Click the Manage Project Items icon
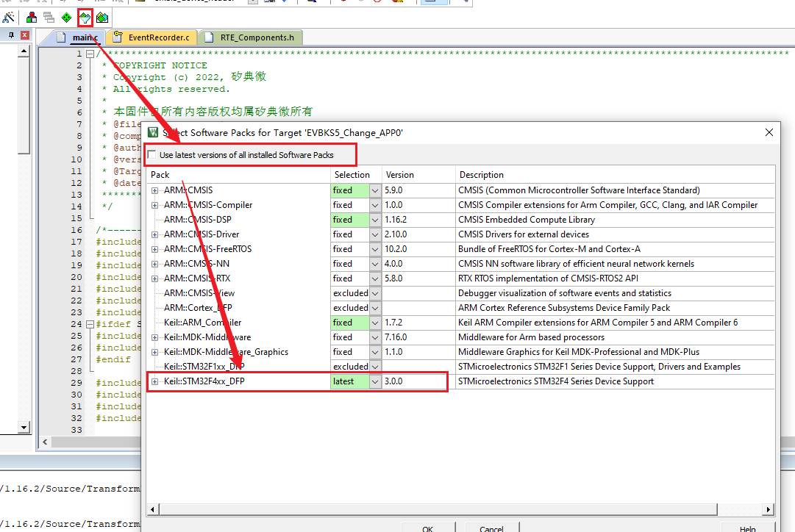795x532 pixels. [31, 18]
